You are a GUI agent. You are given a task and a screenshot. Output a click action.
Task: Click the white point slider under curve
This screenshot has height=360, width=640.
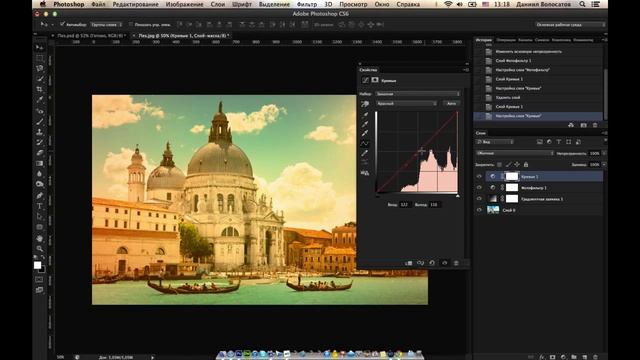pyautogui.click(x=458, y=196)
